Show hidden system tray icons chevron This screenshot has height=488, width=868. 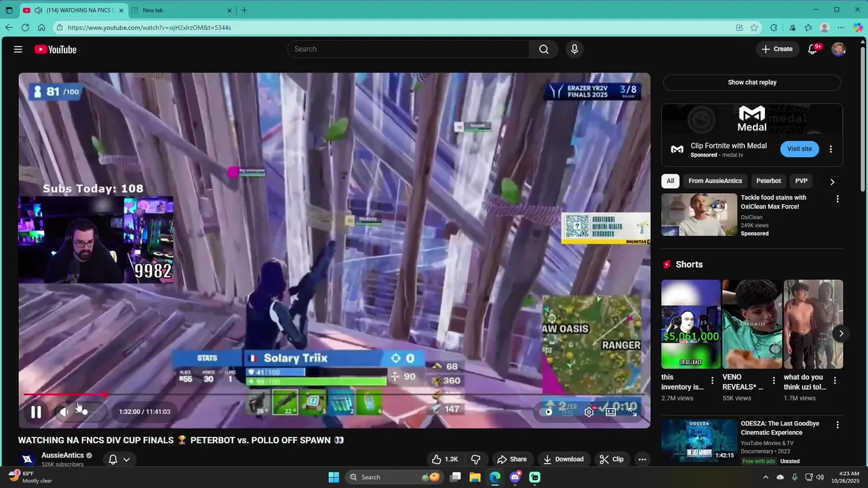point(766,477)
